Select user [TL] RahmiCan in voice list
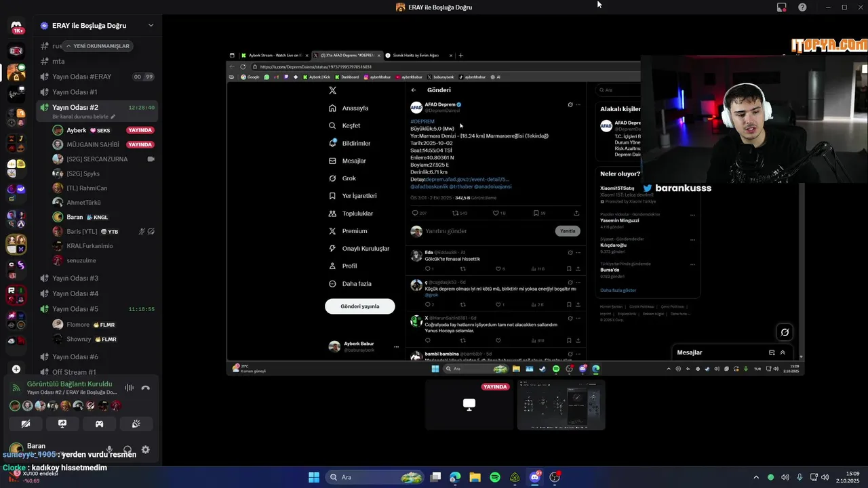Screen dimensions: 868x488 pyautogui.click(x=103, y=188)
